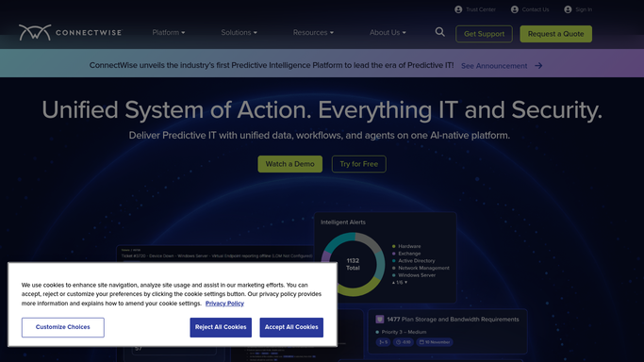Click the 1477 Plan Storage ticket title
Viewport: 644px width, 362px height.
(x=453, y=320)
